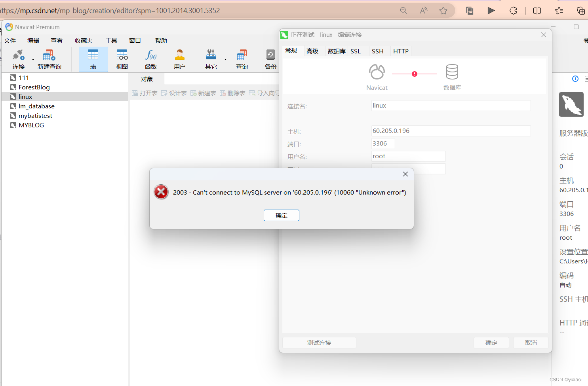Click the 导入向导 toolbar button
588x386 pixels.
tap(264, 93)
